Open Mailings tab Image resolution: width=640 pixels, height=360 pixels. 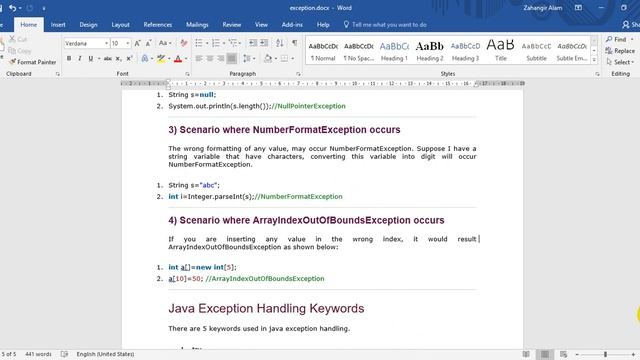point(197,25)
